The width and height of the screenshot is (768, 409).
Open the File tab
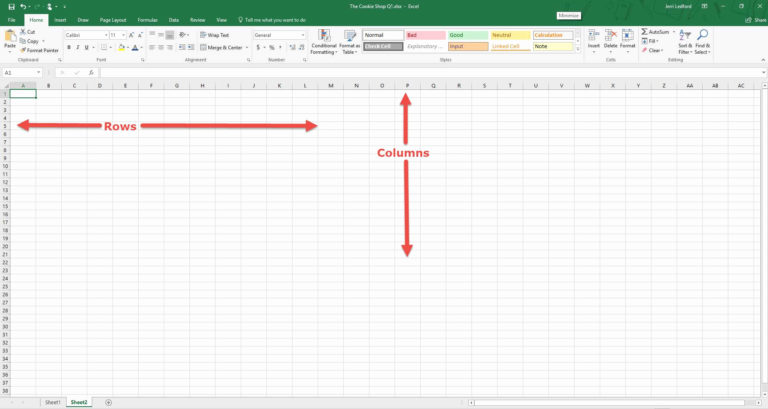[x=12, y=20]
